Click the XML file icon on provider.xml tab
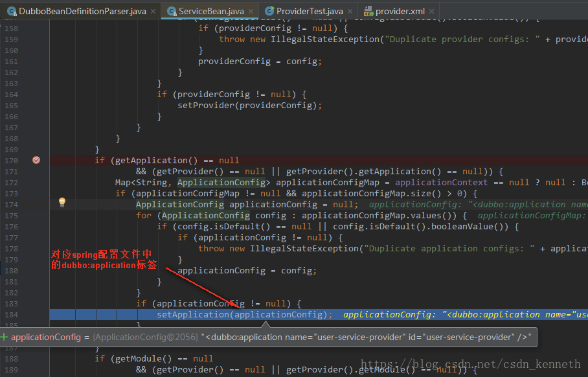The height and width of the screenshot is (377, 588). pos(368,11)
